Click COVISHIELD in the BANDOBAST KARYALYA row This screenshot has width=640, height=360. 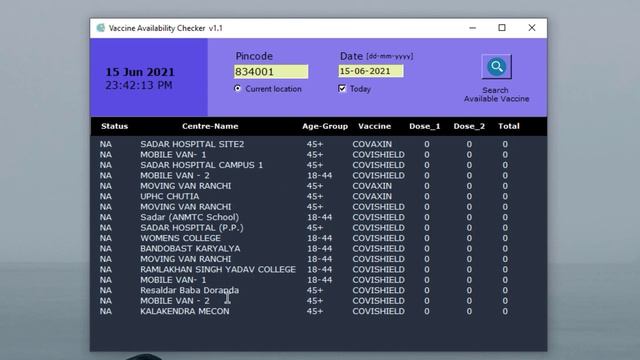tap(378, 249)
